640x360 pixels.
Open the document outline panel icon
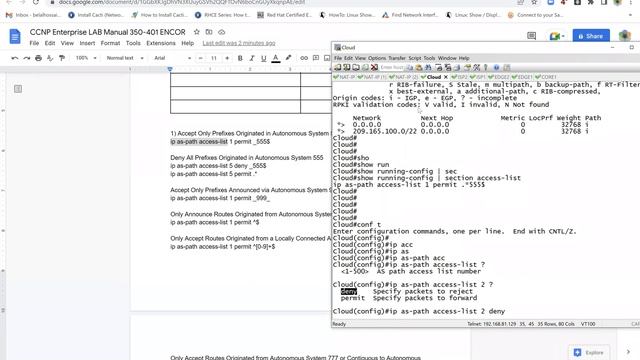18,89
